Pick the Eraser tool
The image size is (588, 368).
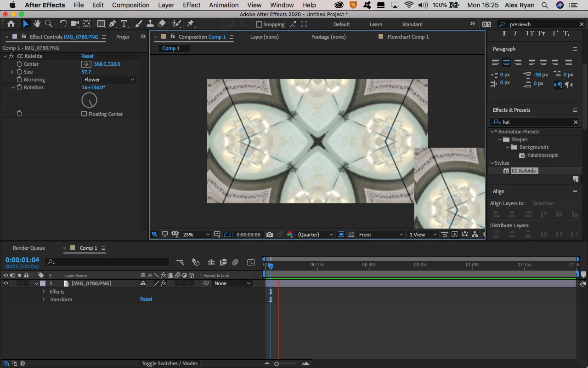(x=162, y=24)
